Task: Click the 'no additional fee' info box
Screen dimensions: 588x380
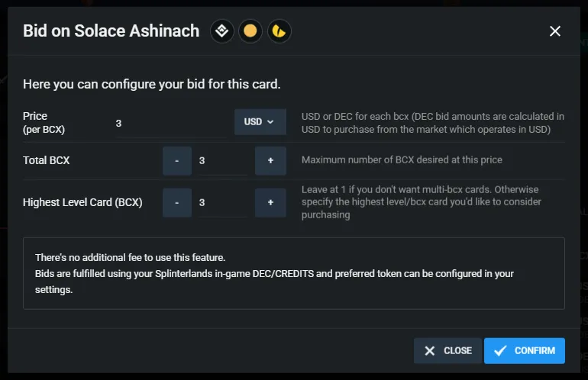Action: [x=294, y=273]
